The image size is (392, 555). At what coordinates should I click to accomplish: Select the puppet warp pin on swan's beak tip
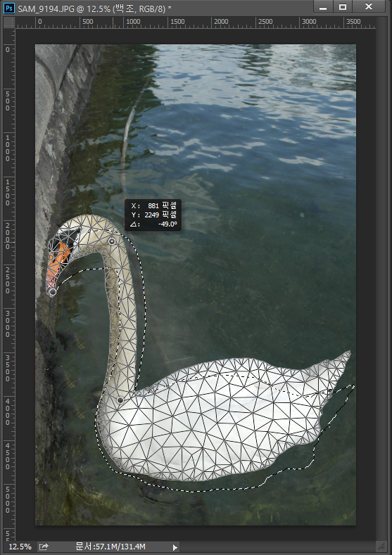pos(52,292)
